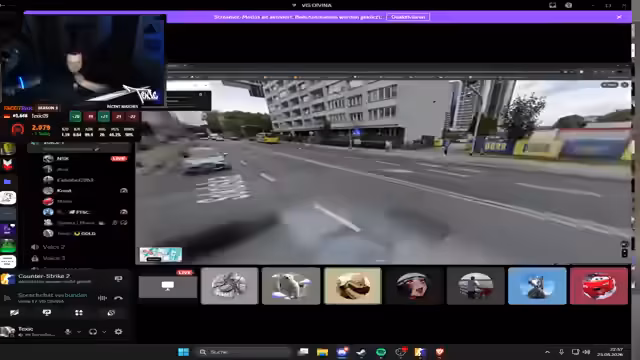This screenshot has width=640, height=360.
Task: Toggle headphone deafen in user panel
Action: [93, 332]
